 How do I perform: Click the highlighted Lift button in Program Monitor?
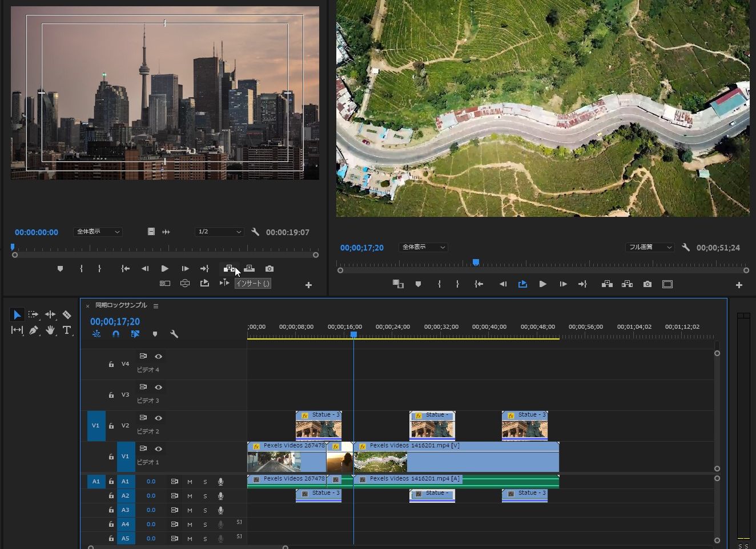[x=522, y=284]
